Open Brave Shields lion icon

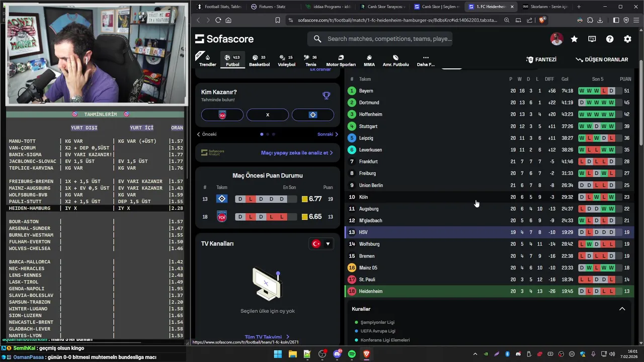(x=542, y=20)
